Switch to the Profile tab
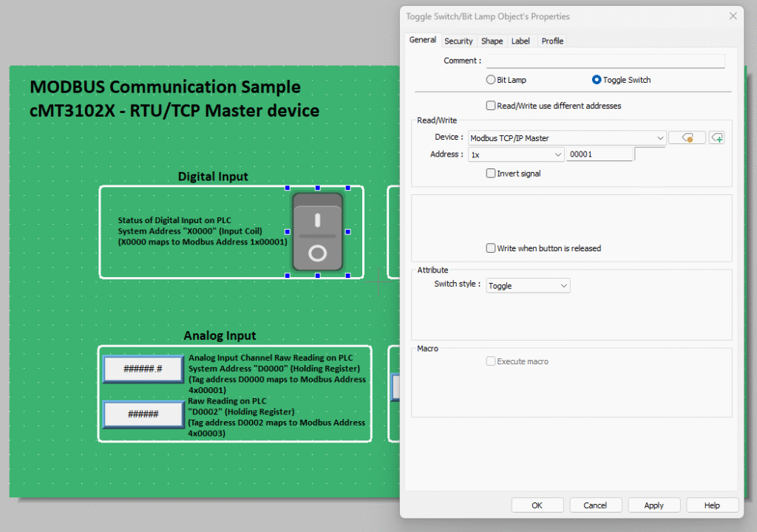 (x=551, y=41)
